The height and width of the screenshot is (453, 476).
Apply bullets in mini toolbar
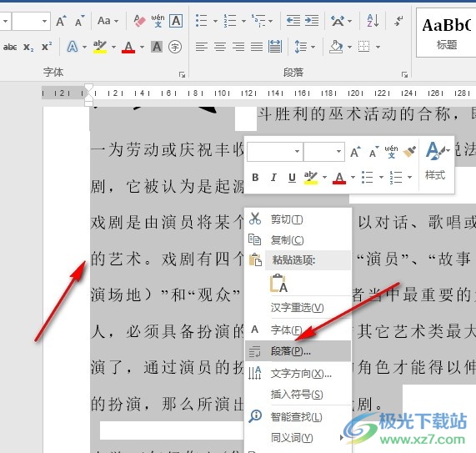(368, 177)
